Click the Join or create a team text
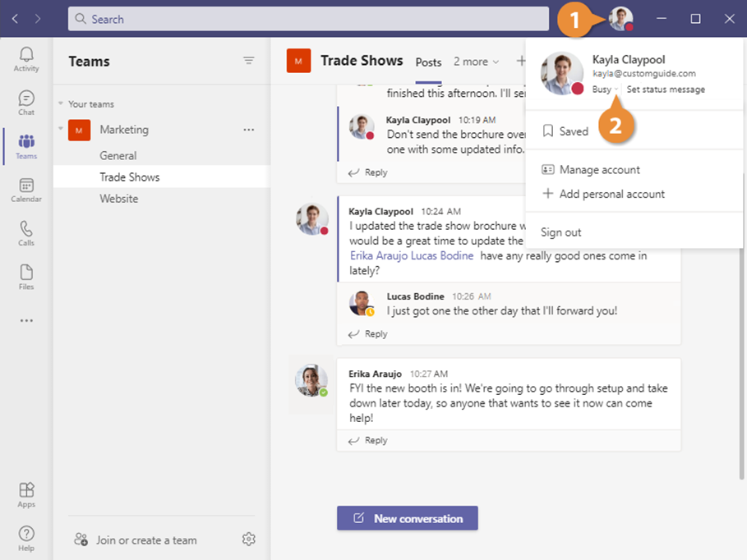Viewport: 747px width, 560px height. pyautogui.click(x=146, y=540)
